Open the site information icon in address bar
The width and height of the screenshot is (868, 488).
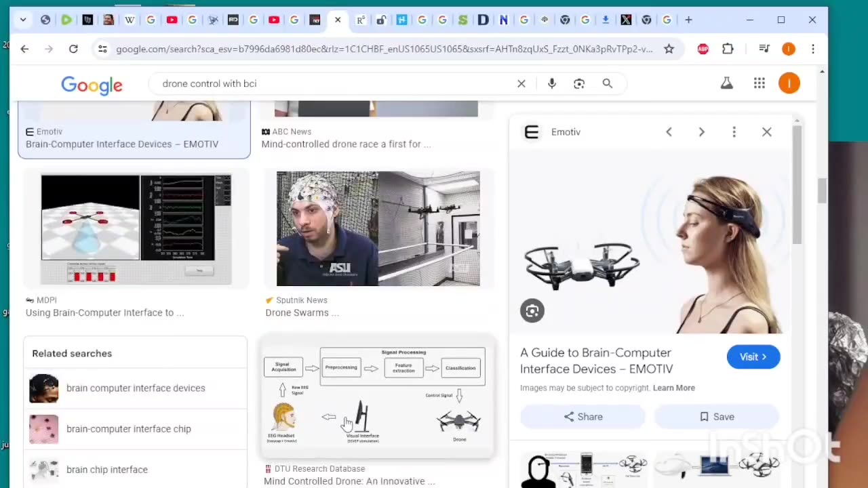[102, 49]
